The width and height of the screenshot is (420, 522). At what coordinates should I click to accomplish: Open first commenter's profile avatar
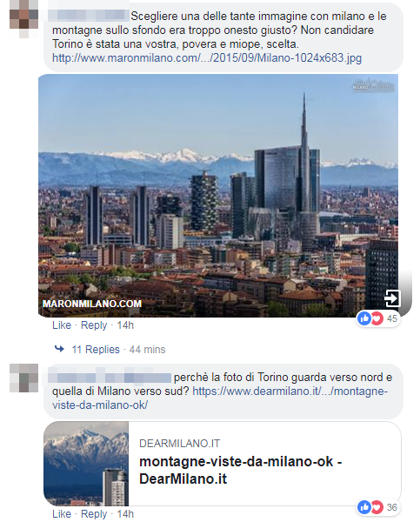tap(23, 18)
